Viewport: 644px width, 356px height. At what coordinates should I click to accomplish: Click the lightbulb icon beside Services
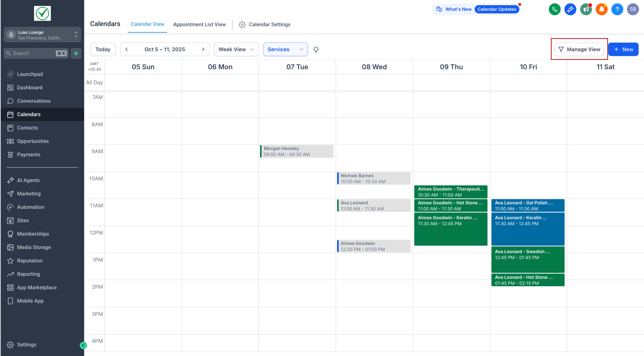click(x=316, y=49)
